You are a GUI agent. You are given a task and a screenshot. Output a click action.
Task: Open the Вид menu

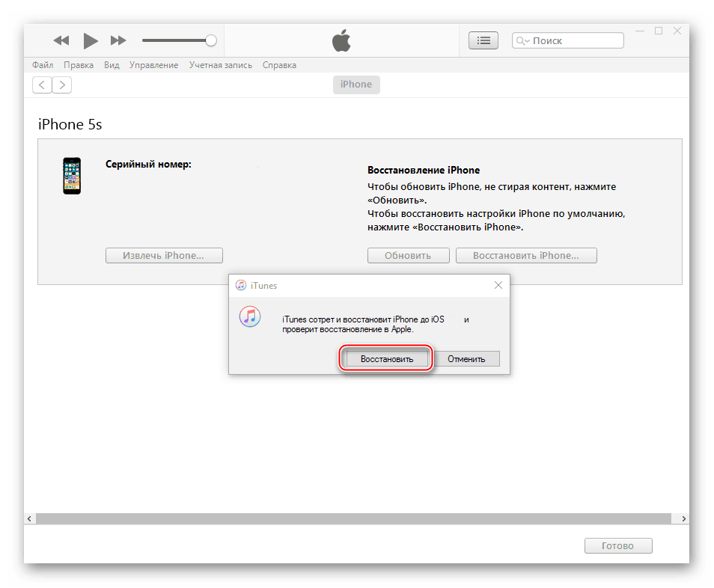[x=112, y=65]
